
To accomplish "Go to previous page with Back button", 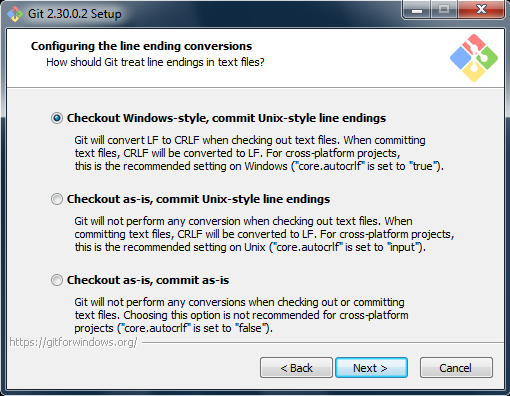I will (x=296, y=368).
